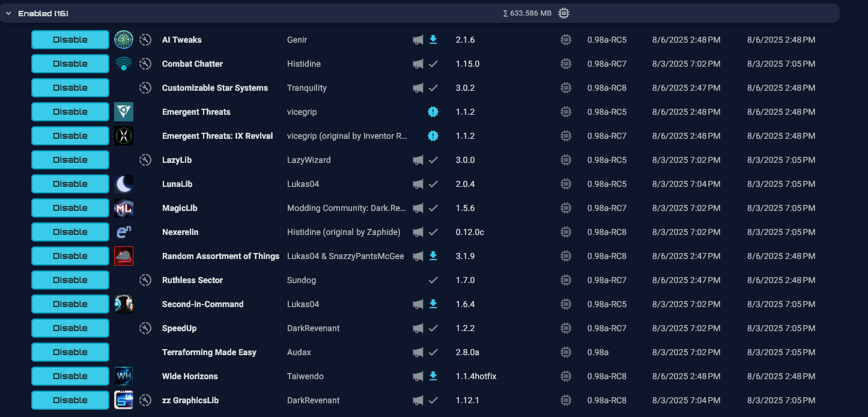Click the Emergent Threats mod icon
The width and height of the screenshot is (868, 417).
click(124, 112)
